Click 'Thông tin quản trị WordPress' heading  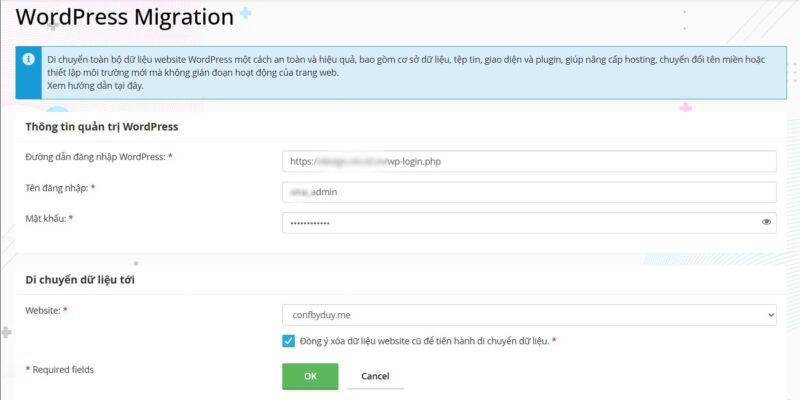point(102,127)
